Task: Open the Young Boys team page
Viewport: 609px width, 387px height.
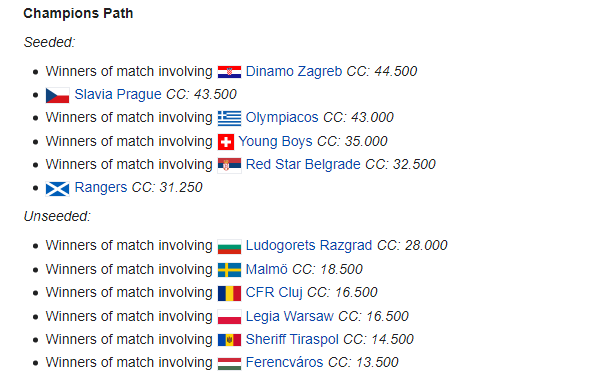Action: [275, 141]
